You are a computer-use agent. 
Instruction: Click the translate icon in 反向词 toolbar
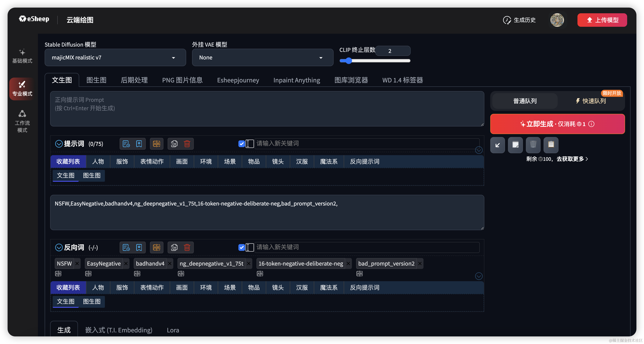[x=156, y=248]
